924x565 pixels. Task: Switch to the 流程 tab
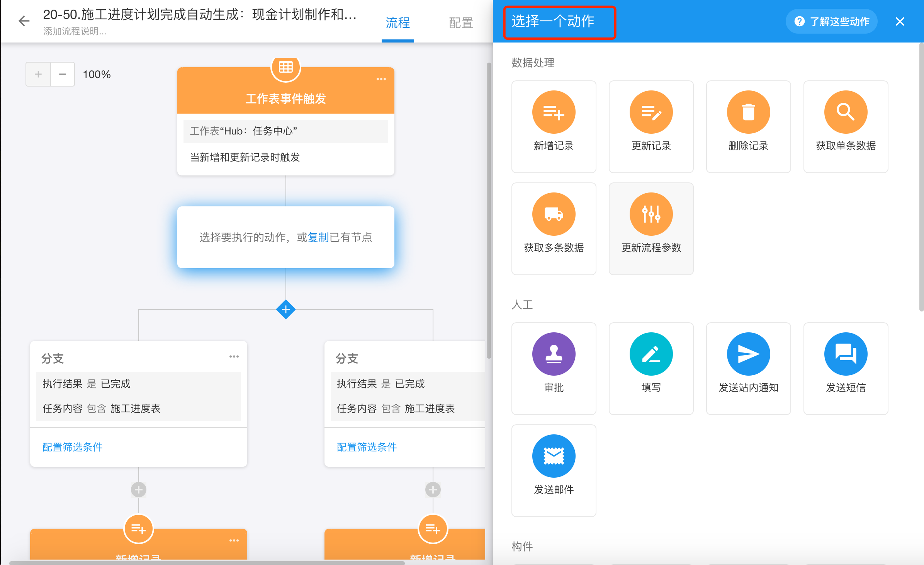tap(397, 23)
